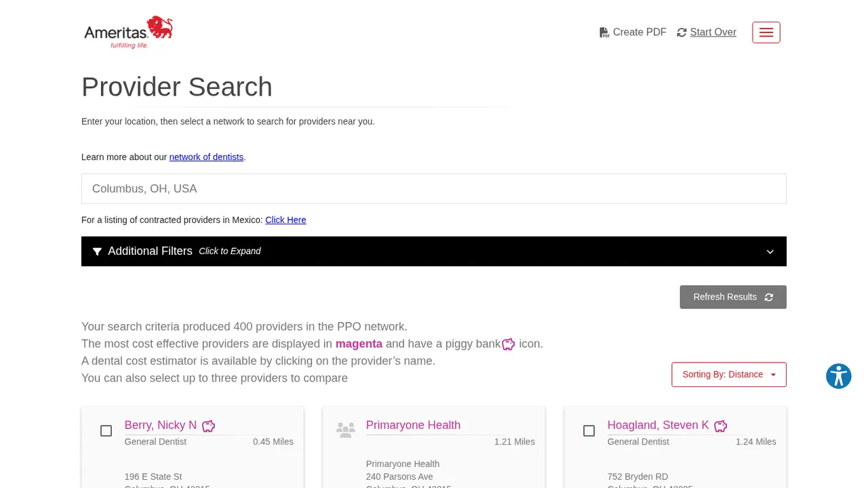This screenshot has height=488, width=868.
Task: Click the address 752 Bryden RD
Action: [x=637, y=476]
